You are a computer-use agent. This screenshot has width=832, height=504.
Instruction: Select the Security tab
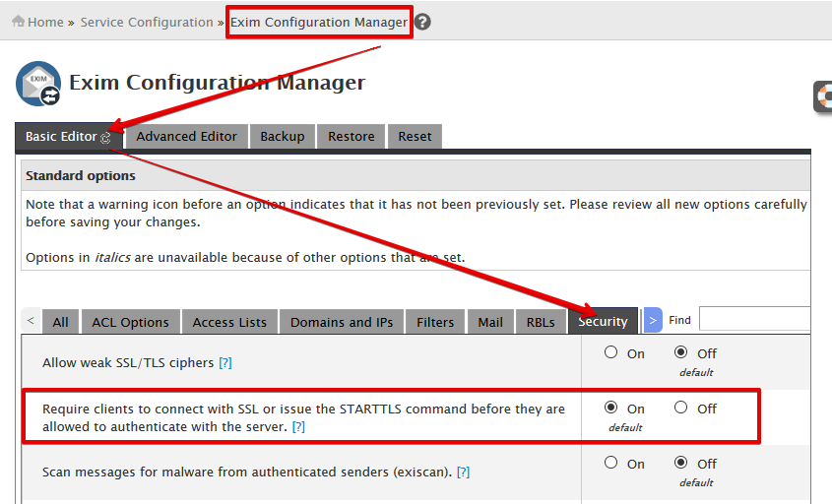pyautogui.click(x=603, y=321)
